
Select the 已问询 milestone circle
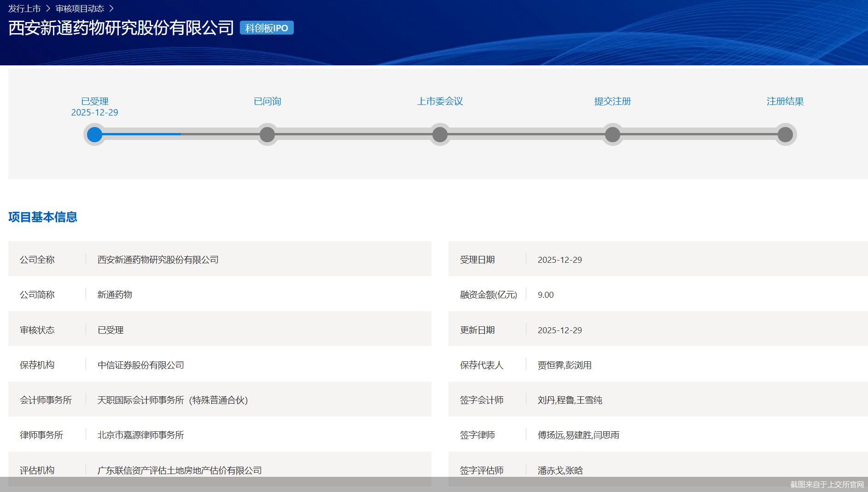click(x=267, y=134)
